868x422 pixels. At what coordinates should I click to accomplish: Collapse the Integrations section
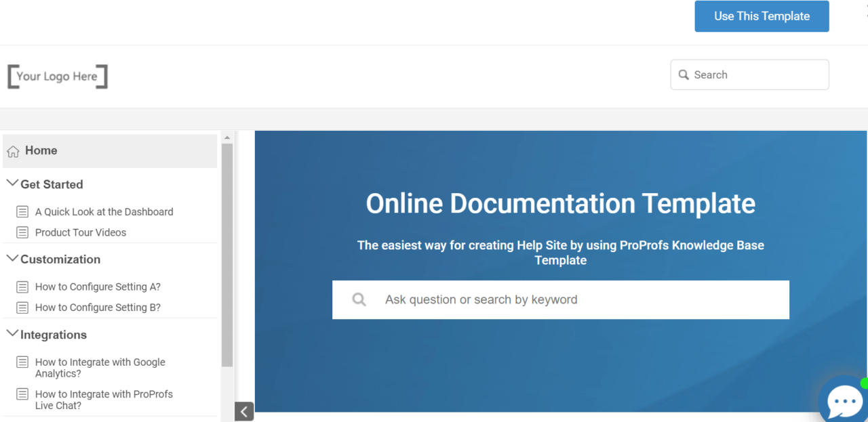[x=12, y=334]
